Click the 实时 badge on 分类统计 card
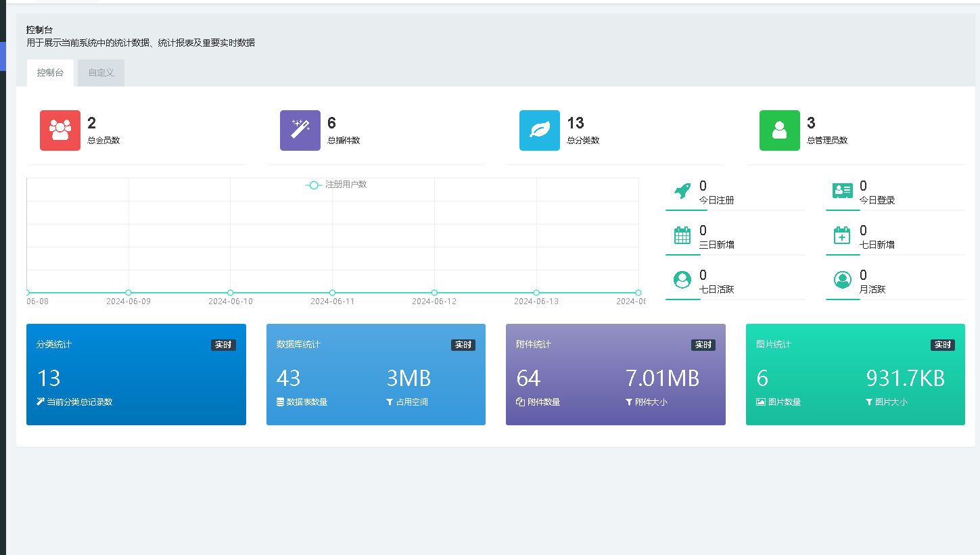Image resolution: width=980 pixels, height=555 pixels. pos(223,345)
